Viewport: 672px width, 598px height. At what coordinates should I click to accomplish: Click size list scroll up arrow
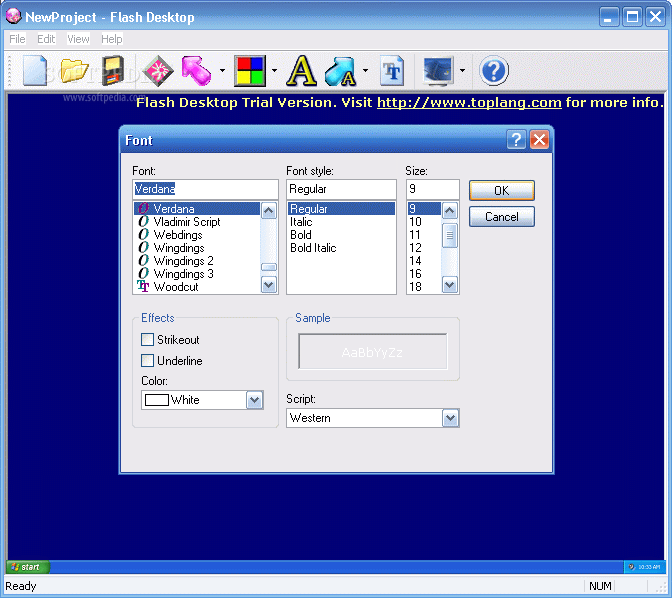(450, 210)
